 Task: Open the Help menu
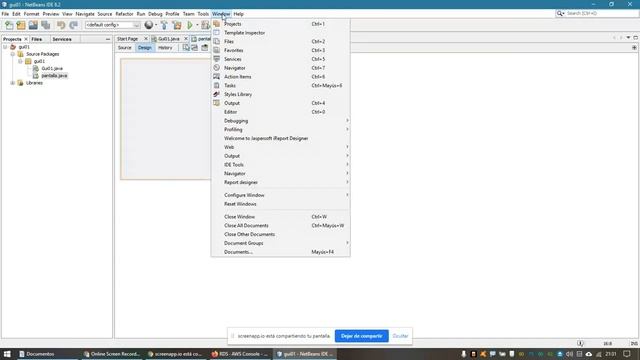(x=238, y=14)
